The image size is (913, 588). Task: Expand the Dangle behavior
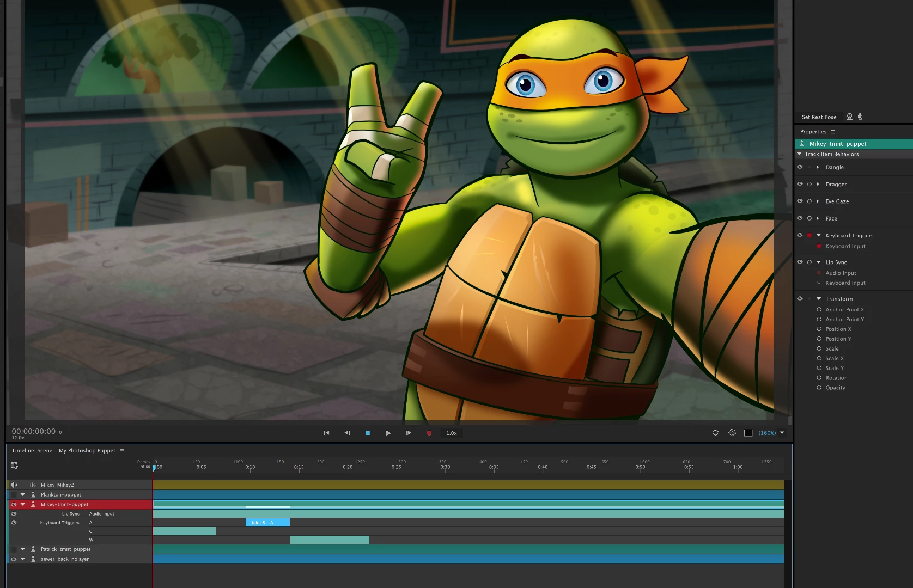818,167
